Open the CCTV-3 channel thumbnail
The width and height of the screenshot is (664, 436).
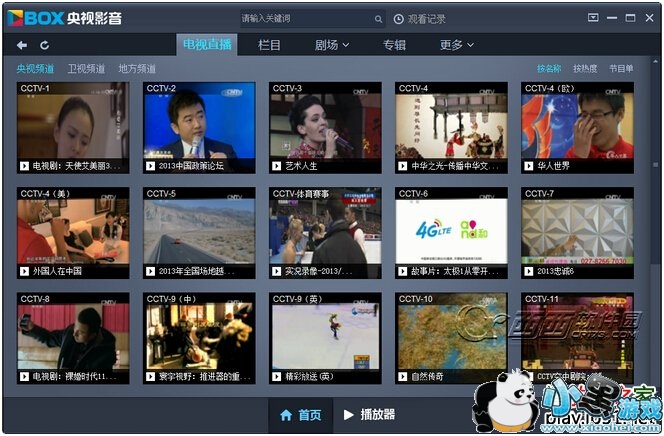click(325, 127)
